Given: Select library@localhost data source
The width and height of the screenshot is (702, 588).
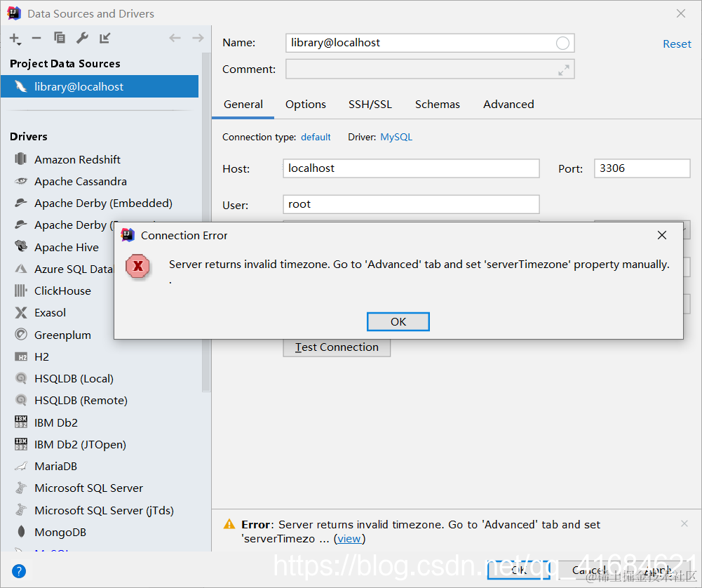Looking at the screenshot, I should [x=100, y=86].
